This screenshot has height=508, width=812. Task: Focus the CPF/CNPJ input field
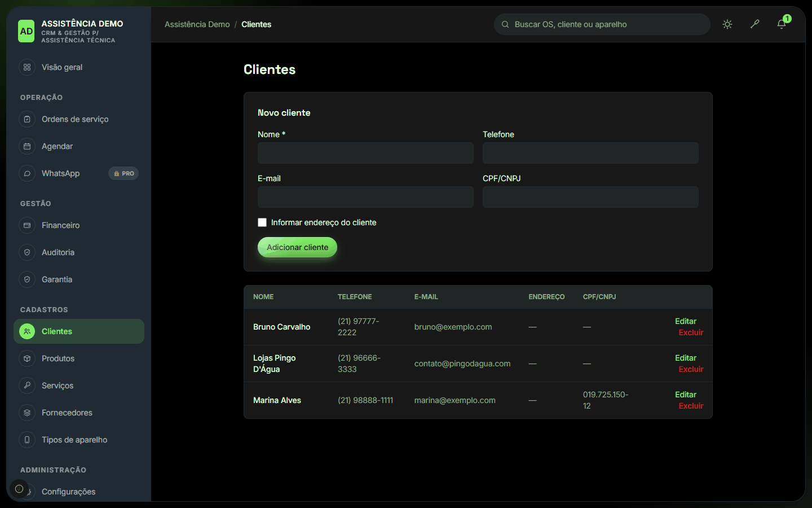coord(590,197)
